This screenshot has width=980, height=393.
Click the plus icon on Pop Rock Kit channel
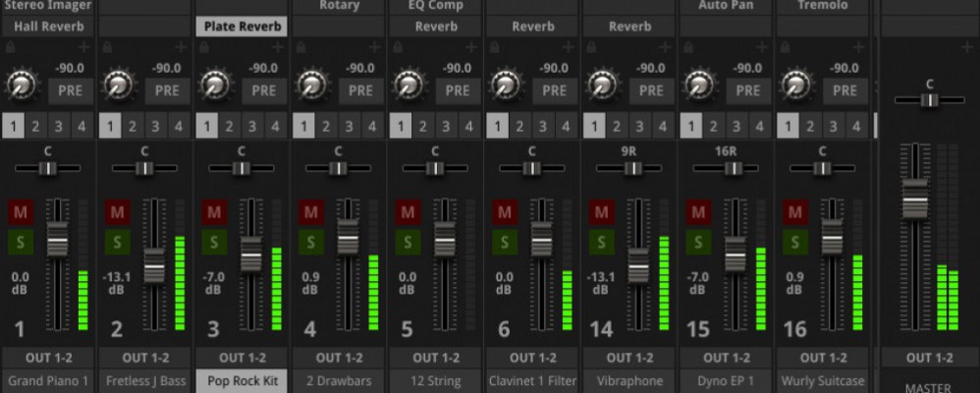click(278, 47)
